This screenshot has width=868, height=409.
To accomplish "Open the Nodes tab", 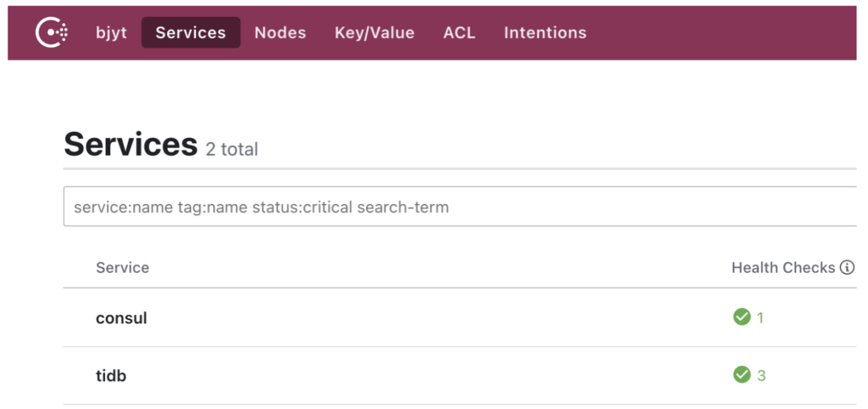I will click(x=280, y=33).
